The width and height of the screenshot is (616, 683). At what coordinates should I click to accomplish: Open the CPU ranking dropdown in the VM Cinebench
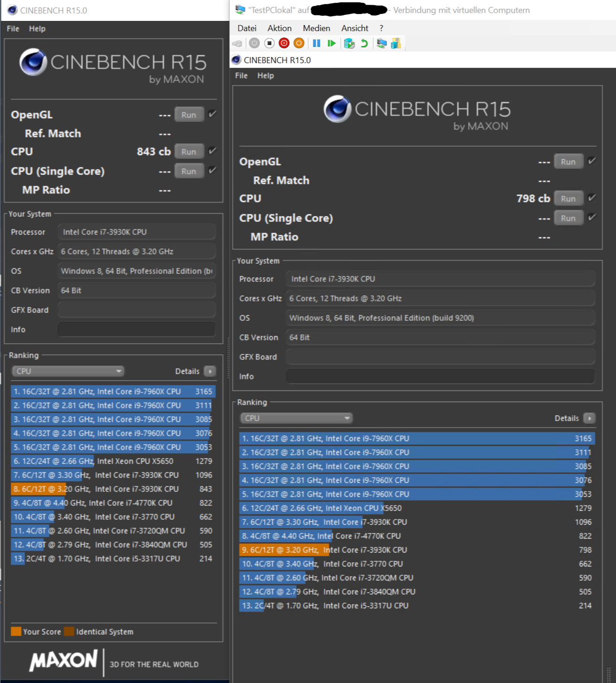[297, 418]
